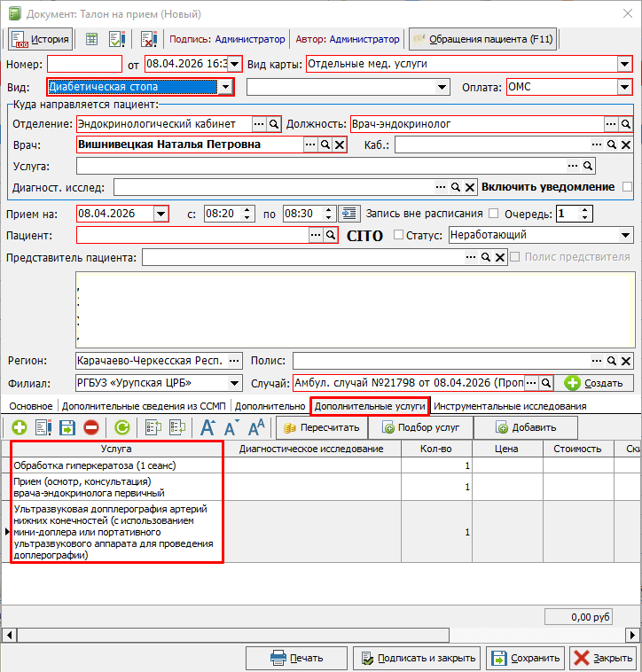Enable the Включить уведомление checkbox
642x672 pixels.
point(628,187)
